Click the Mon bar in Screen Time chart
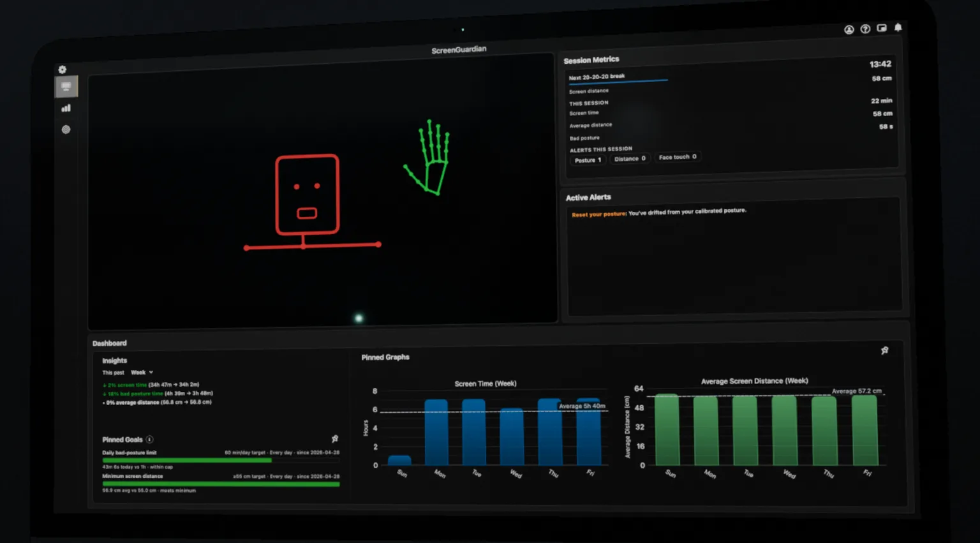 point(436,432)
